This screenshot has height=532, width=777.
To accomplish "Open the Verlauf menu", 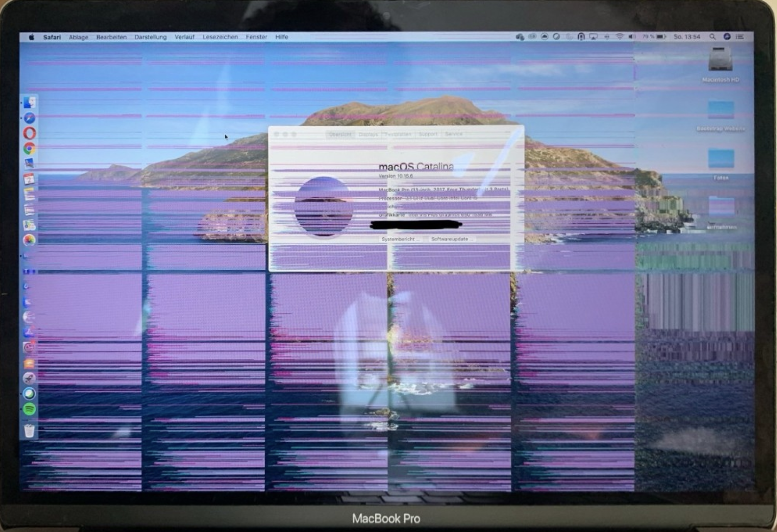I will pos(184,37).
